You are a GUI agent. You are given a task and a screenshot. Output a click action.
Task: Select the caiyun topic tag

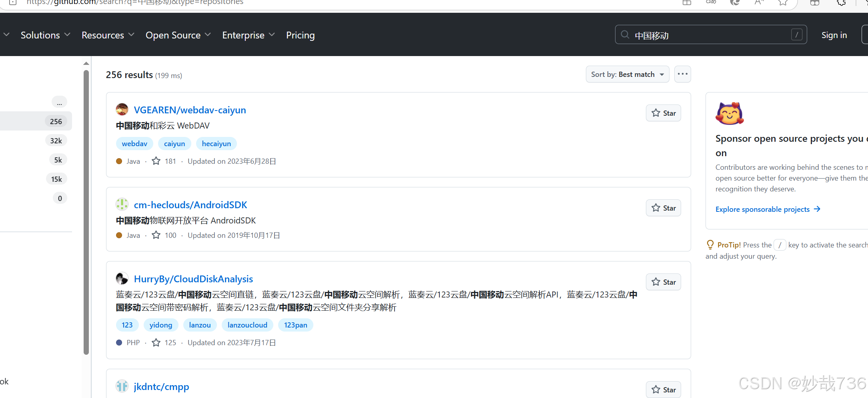click(x=174, y=143)
